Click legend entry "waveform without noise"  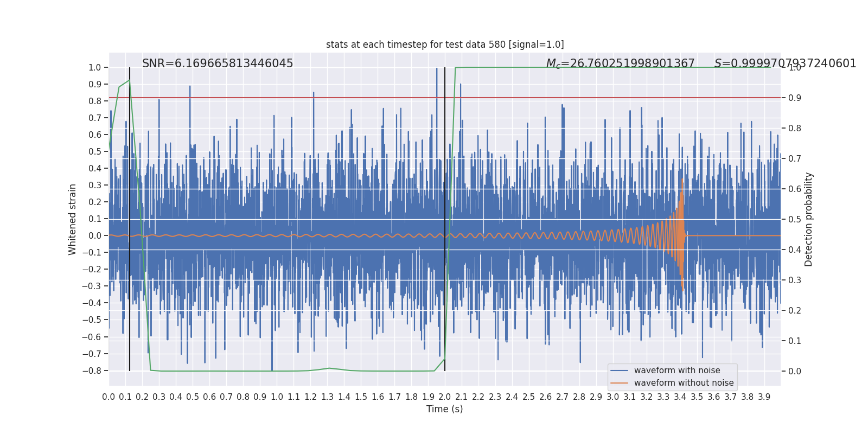pyautogui.click(x=684, y=383)
